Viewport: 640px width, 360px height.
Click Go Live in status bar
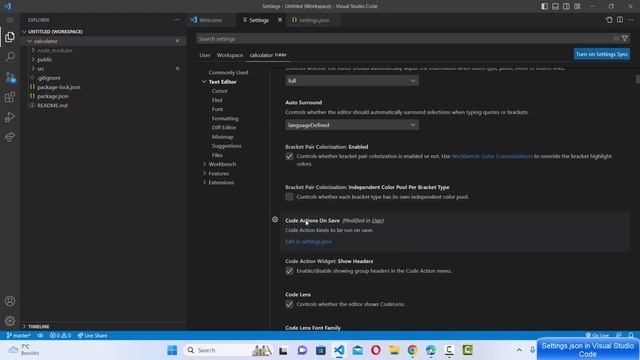point(598,336)
